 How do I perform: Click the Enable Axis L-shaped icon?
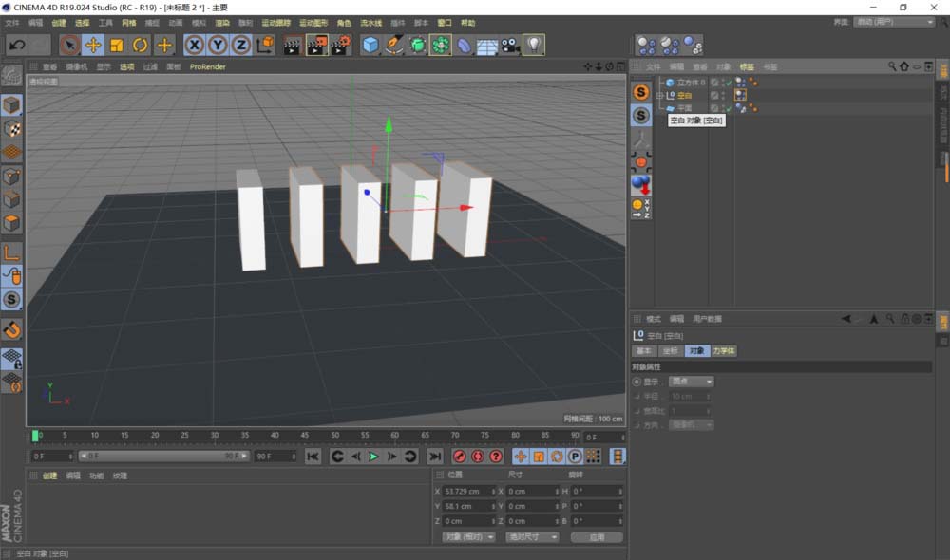click(x=11, y=252)
